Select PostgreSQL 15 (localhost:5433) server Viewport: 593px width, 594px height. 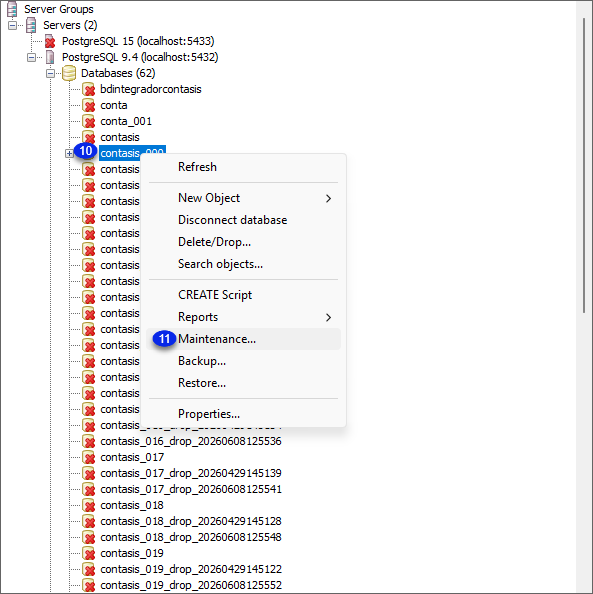coord(138,41)
